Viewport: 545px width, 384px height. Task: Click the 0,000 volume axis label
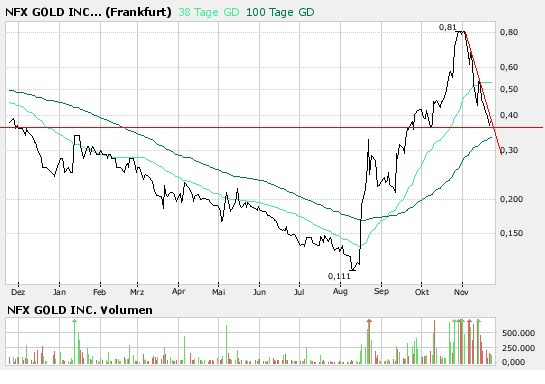(x=513, y=362)
